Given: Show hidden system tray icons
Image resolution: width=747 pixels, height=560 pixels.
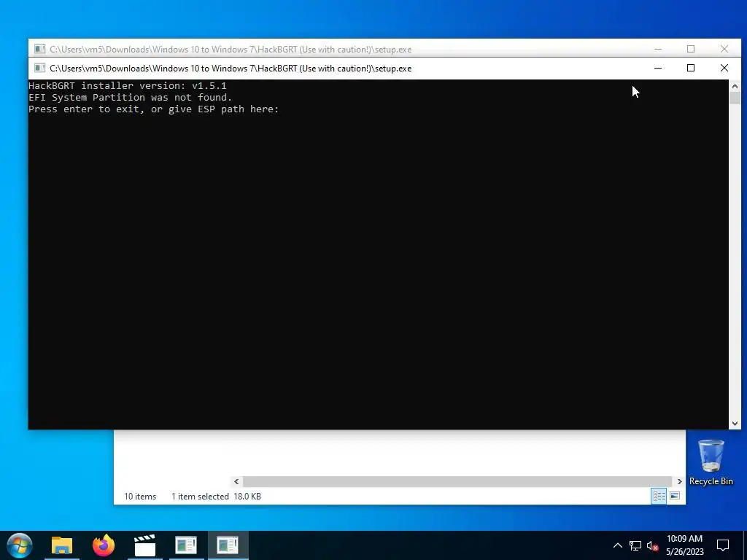Looking at the screenshot, I should click(617, 545).
